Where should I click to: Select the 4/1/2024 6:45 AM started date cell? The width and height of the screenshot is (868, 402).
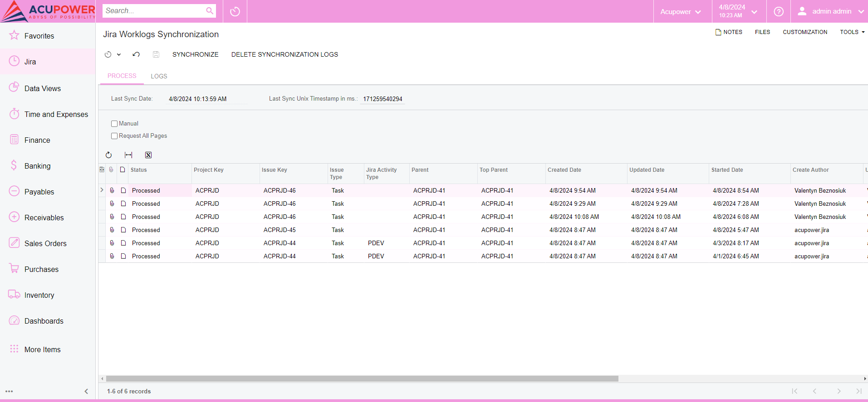click(750, 256)
